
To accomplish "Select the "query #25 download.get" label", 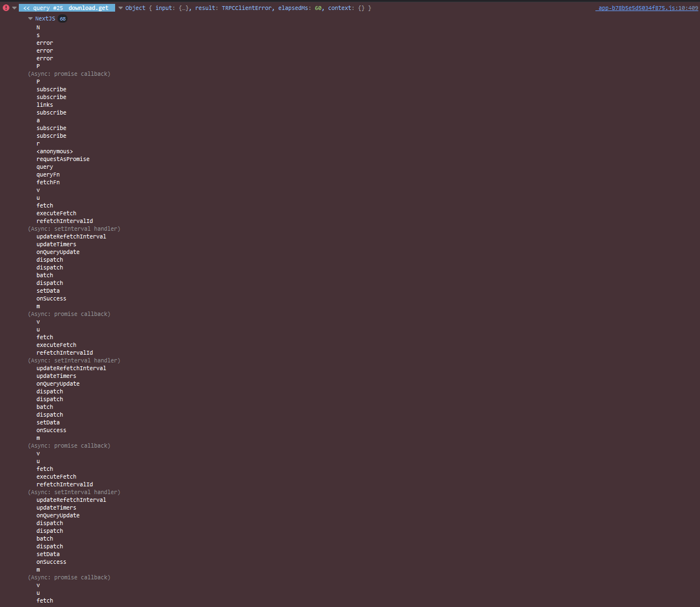I will pos(67,8).
